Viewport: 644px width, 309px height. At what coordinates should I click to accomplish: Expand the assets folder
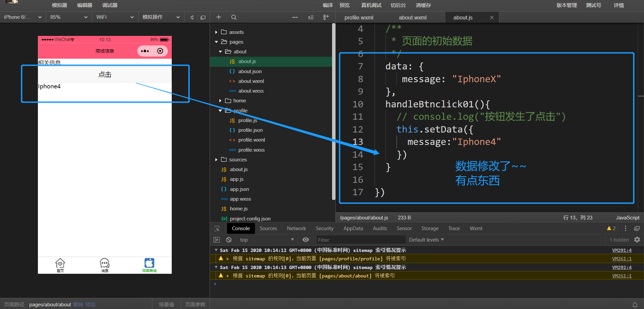[x=216, y=32]
